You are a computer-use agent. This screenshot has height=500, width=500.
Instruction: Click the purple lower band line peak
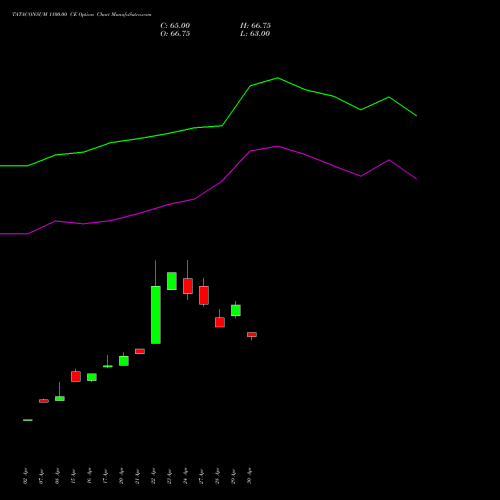point(278,146)
